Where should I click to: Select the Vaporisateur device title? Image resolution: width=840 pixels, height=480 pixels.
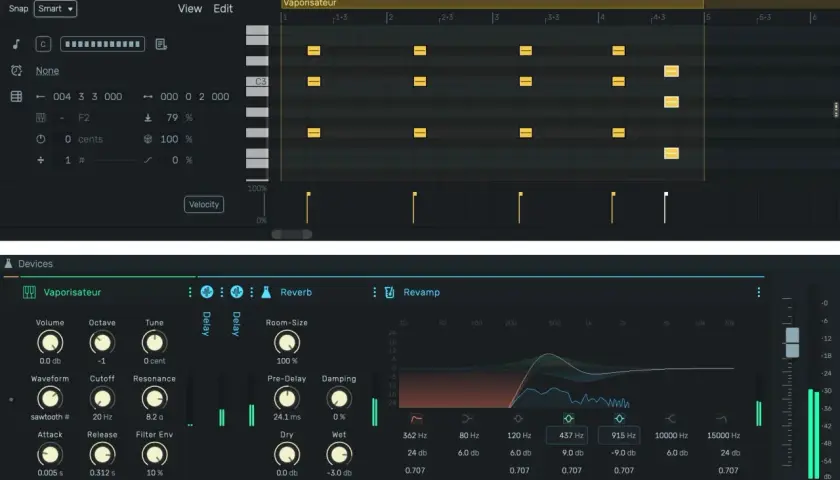(72, 292)
